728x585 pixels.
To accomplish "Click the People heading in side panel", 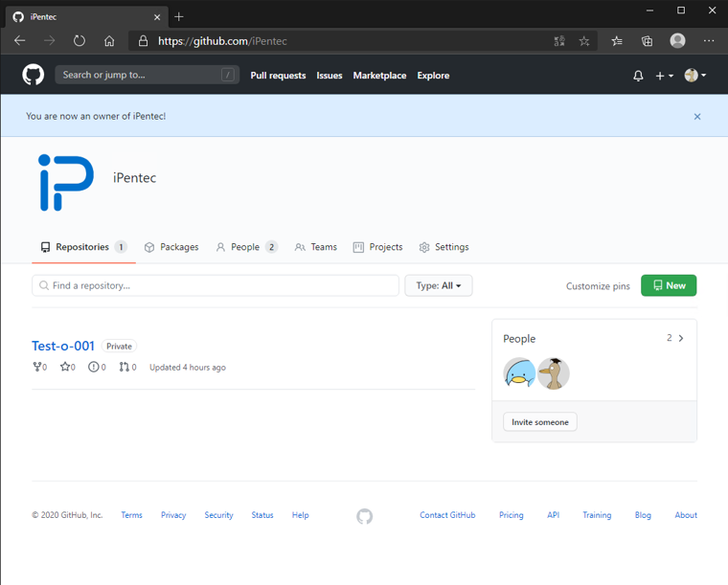I will [519, 339].
